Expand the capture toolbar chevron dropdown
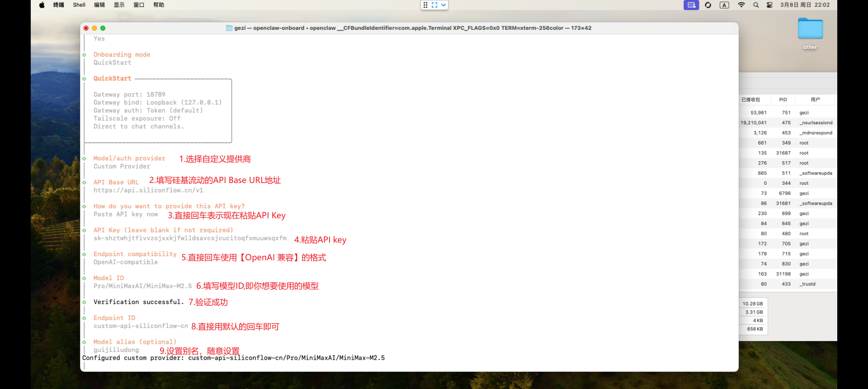This screenshot has height=389, width=868. [443, 5]
